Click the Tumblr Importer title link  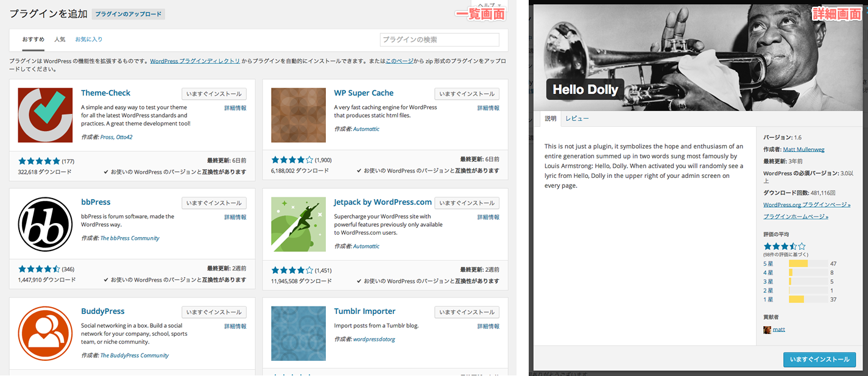tap(365, 311)
